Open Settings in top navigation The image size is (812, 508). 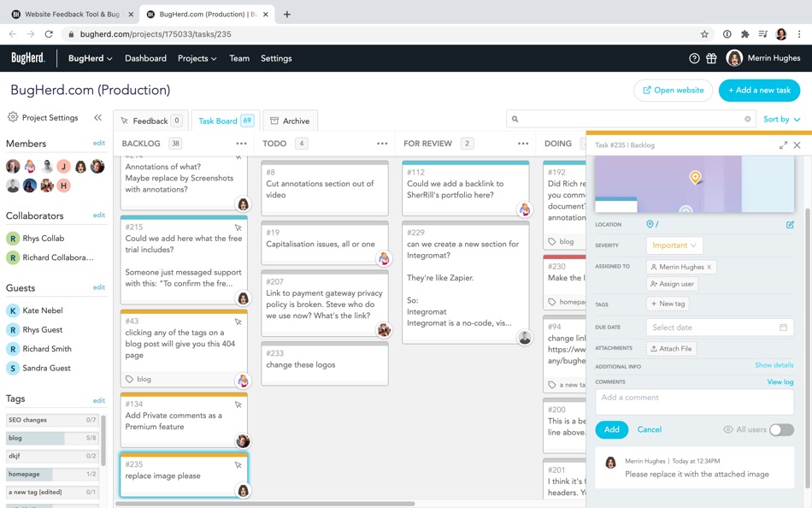pyautogui.click(x=276, y=58)
